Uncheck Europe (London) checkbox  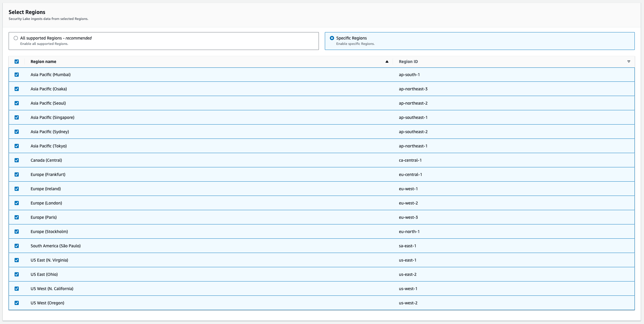pyautogui.click(x=17, y=203)
